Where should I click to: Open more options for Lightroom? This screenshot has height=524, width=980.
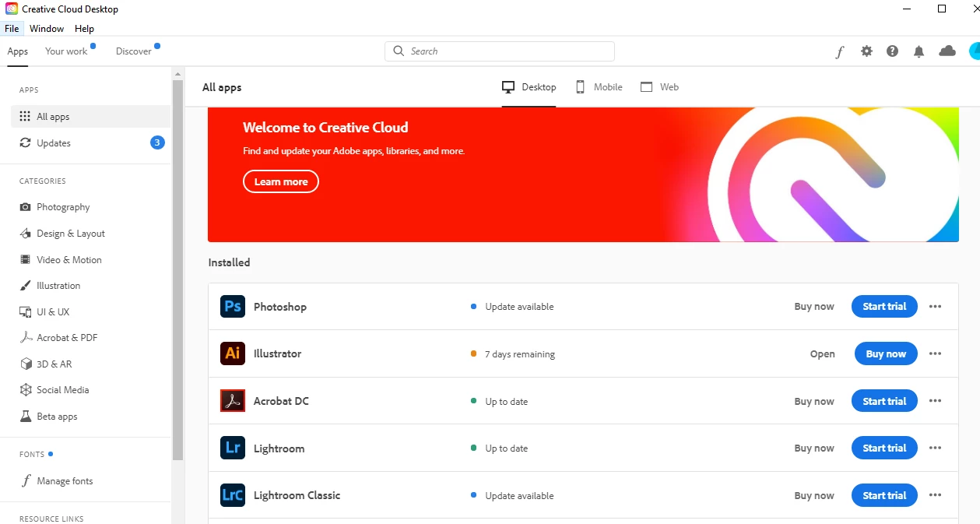pos(935,448)
